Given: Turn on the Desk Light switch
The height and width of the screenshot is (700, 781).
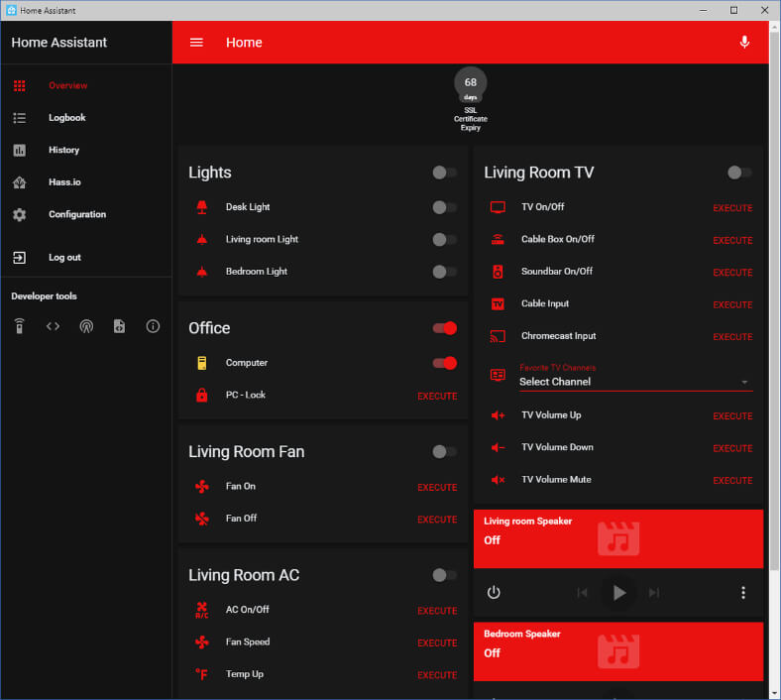Looking at the screenshot, I should pyautogui.click(x=444, y=207).
